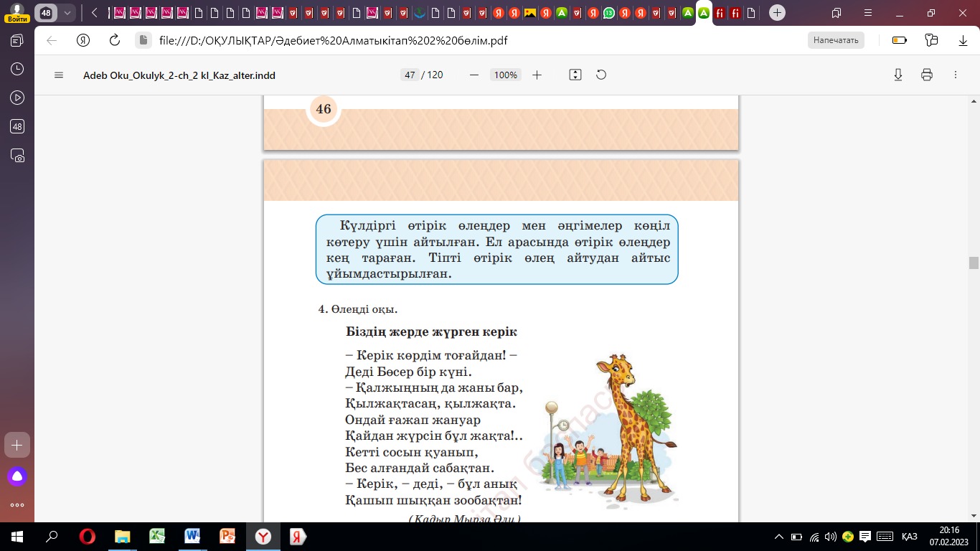980x551 pixels.
Task: Click the text '4. Өлеңді оқы.'
Action: [x=358, y=309]
